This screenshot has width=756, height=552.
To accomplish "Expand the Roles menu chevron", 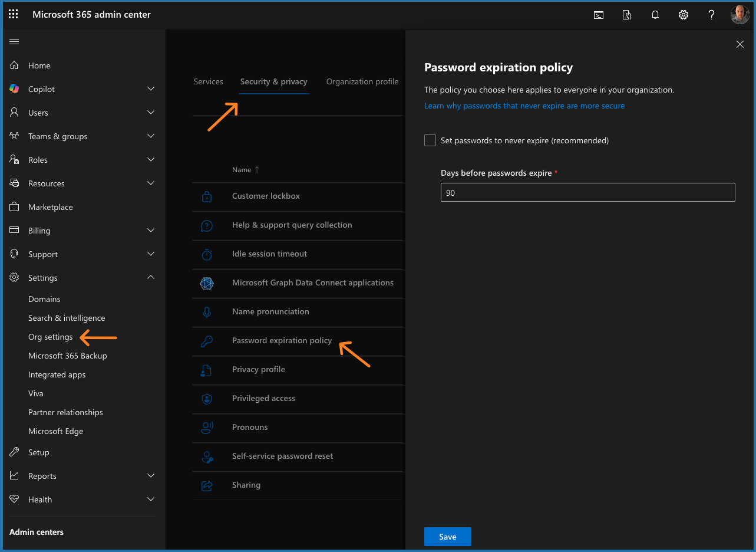I will point(151,160).
